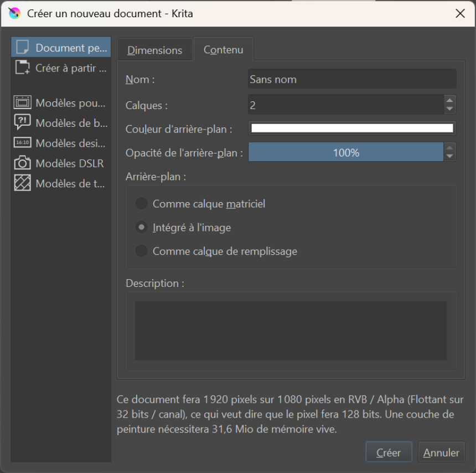Select the custom document icon
Viewport: 476px width, 473px height.
tap(23, 48)
